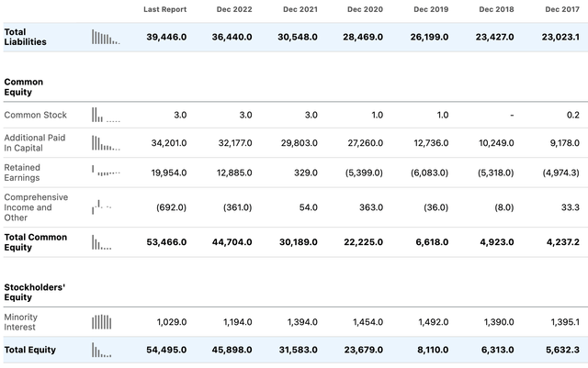Open the Total Equity sparkline chart

coord(102,350)
